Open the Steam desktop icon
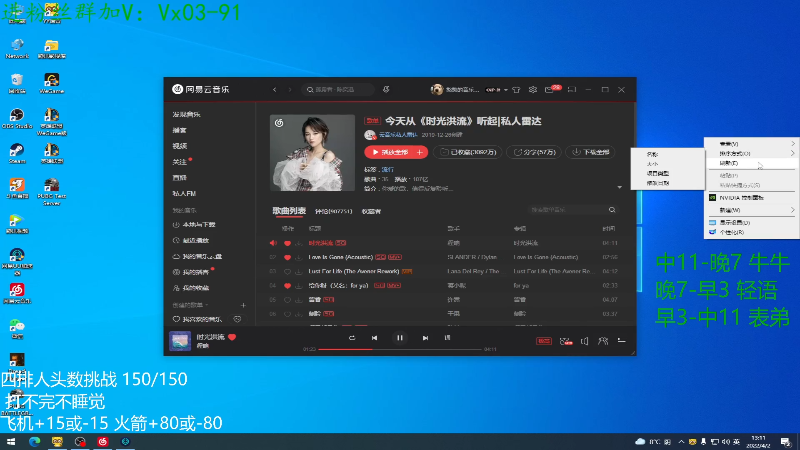 pyautogui.click(x=17, y=154)
